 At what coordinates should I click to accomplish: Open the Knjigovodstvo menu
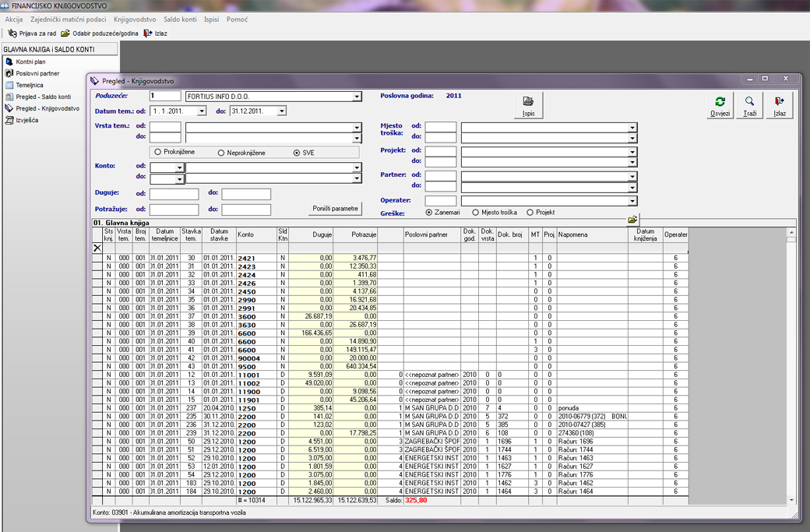click(x=135, y=19)
